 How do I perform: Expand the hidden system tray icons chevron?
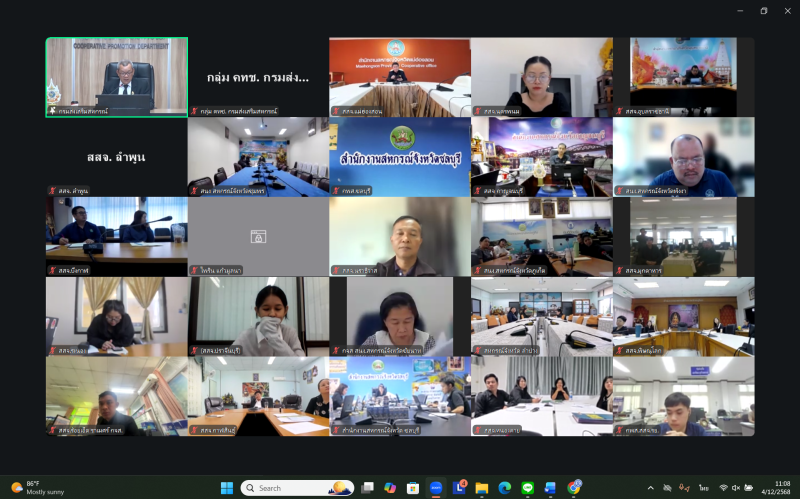click(x=649, y=488)
